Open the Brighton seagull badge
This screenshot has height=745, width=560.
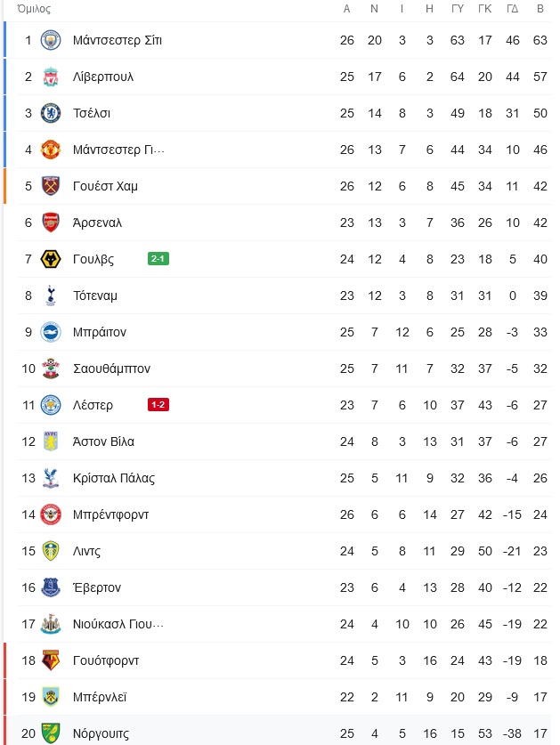pyautogui.click(x=51, y=332)
